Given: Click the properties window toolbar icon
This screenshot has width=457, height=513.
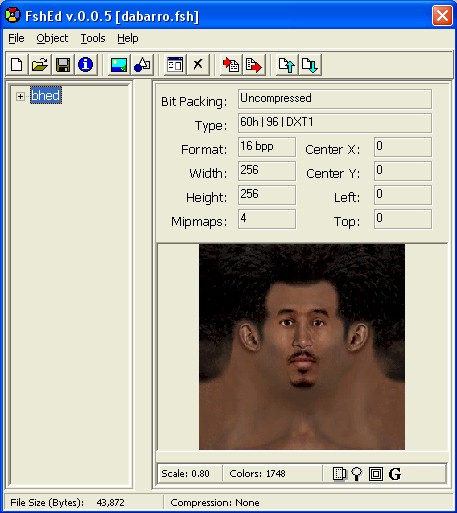Looking at the screenshot, I should (175, 64).
